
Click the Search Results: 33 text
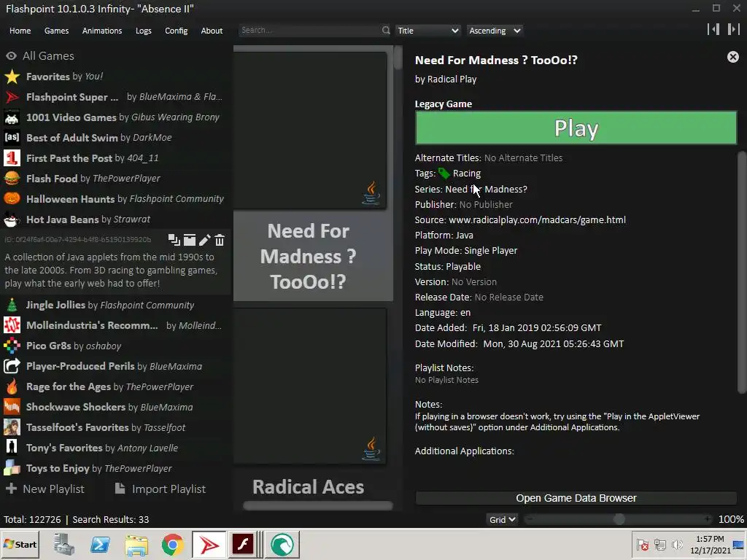(x=111, y=519)
